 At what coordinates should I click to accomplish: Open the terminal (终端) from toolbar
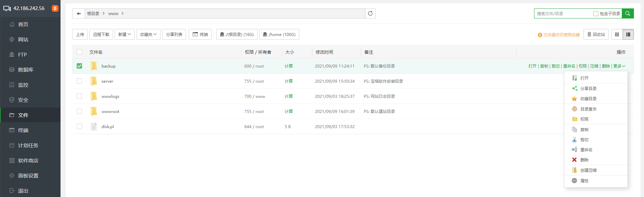pyautogui.click(x=200, y=34)
